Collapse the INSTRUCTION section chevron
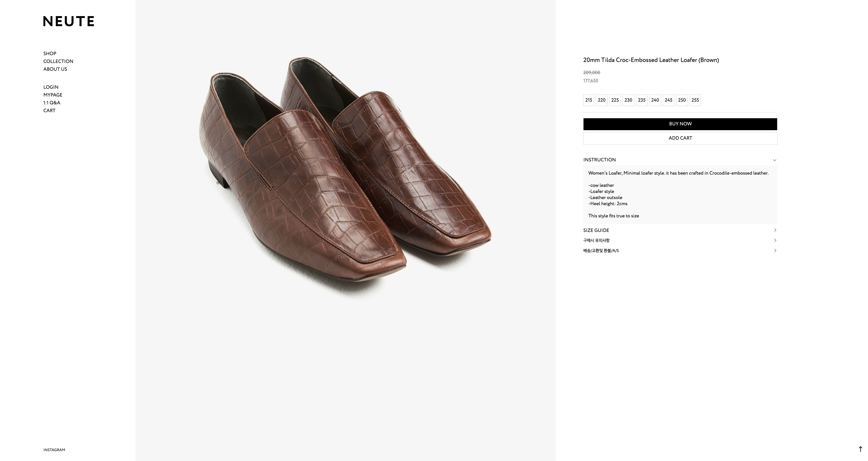 [x=774, y=160]
